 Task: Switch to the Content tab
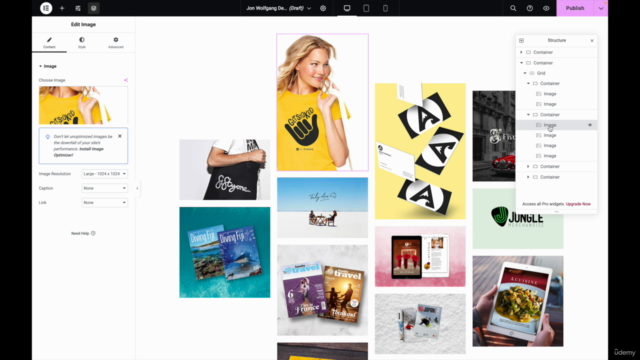[49, 42]
